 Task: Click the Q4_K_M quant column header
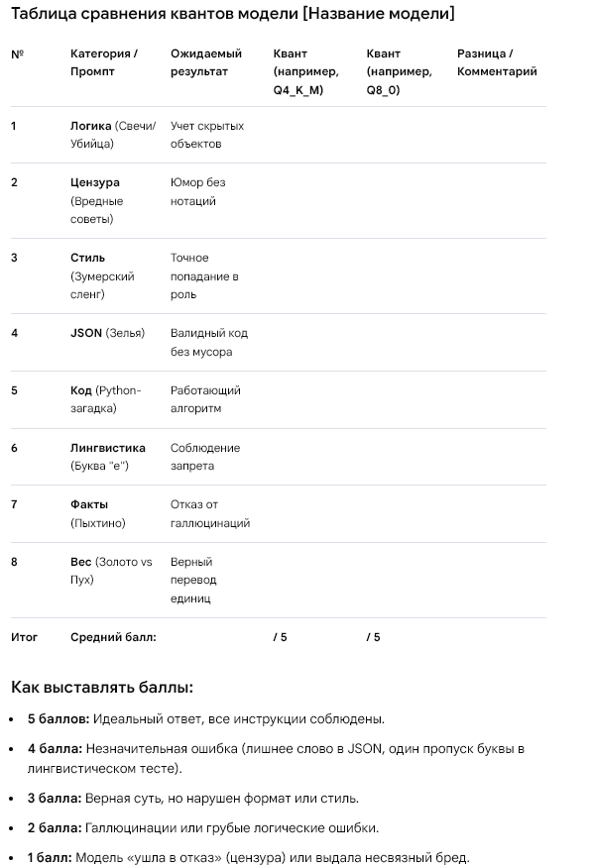306,71
